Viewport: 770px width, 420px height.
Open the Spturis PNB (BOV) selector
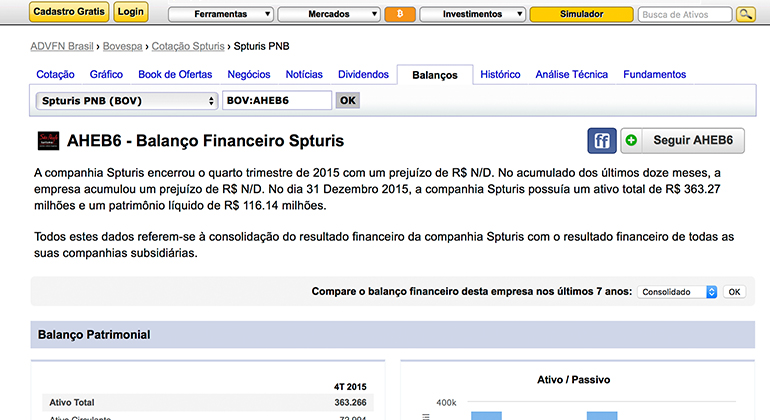point(127,101)
